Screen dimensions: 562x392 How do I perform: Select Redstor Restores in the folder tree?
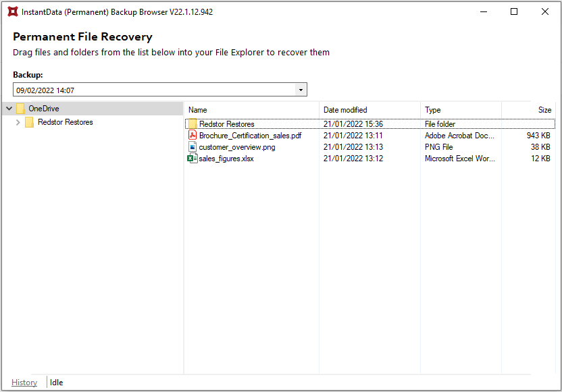click(x=66, y=122)
